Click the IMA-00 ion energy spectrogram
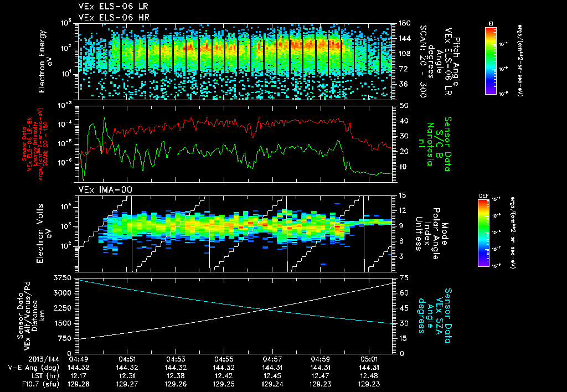 pos(235,234)
